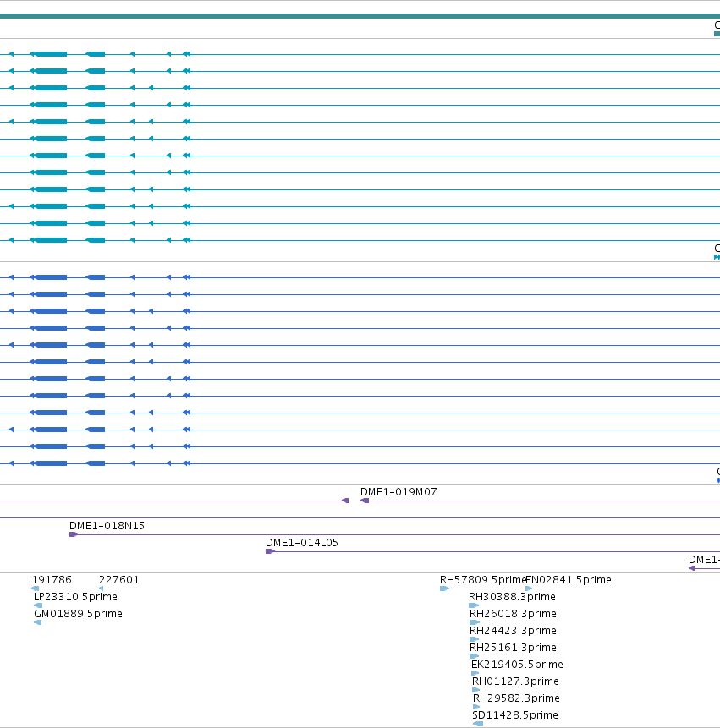Click the light-blue arrow glyph under 191786
Image resolution: width=720 pixels, height=728 pixels.
coord(36,588)
